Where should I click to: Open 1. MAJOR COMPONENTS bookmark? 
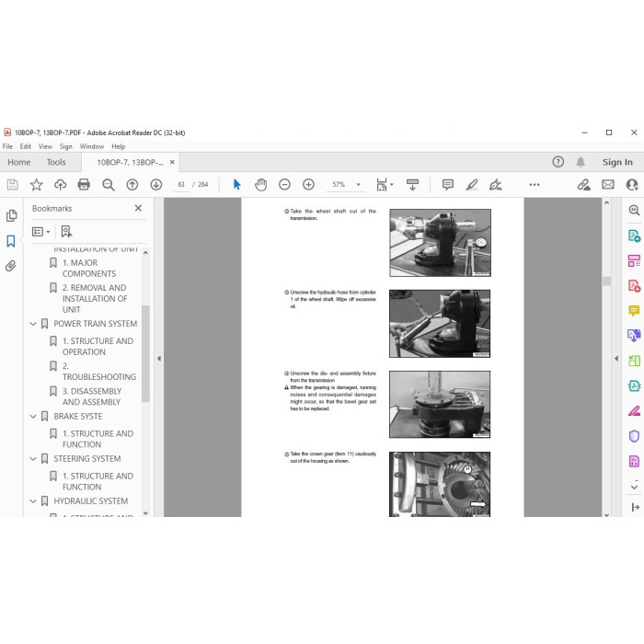pos(88,269)
